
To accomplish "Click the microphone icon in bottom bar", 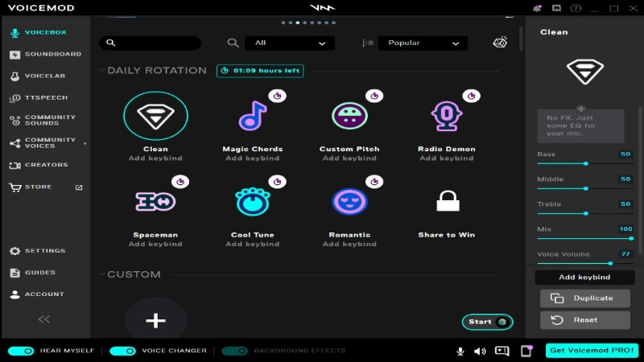I will 460,351.
